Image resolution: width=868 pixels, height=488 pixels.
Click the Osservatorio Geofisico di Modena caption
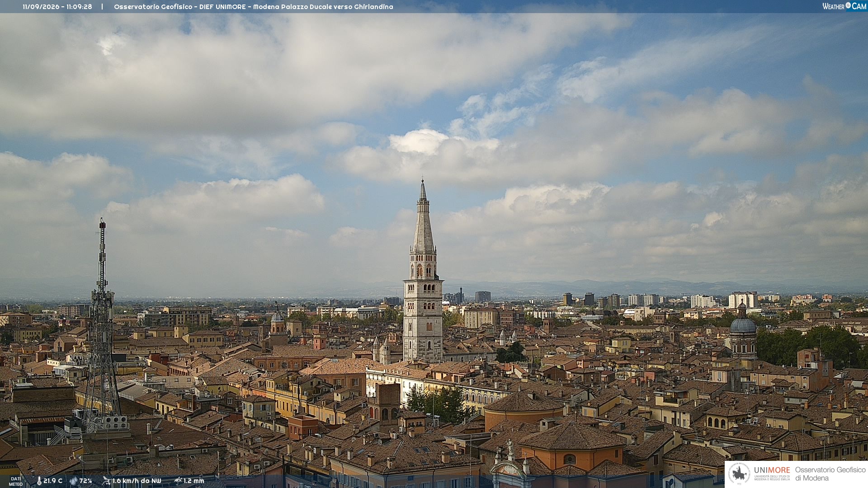point(830,474)
